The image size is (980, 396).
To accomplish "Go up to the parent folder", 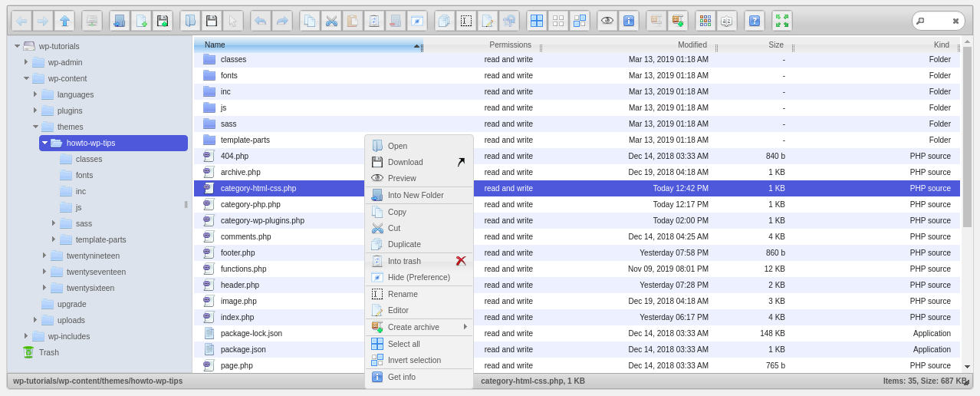I will 64,21.
